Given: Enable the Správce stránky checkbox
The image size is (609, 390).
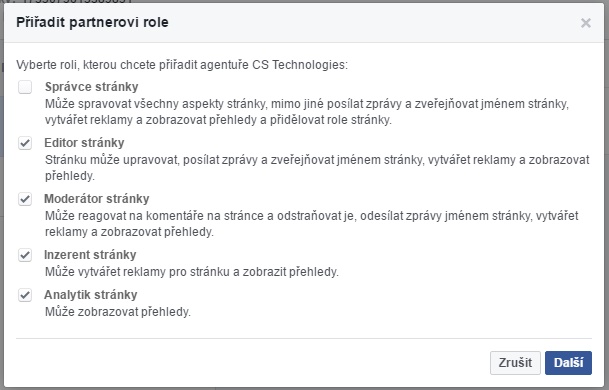Looking at the screenshot, I should [x=25, y=87].
